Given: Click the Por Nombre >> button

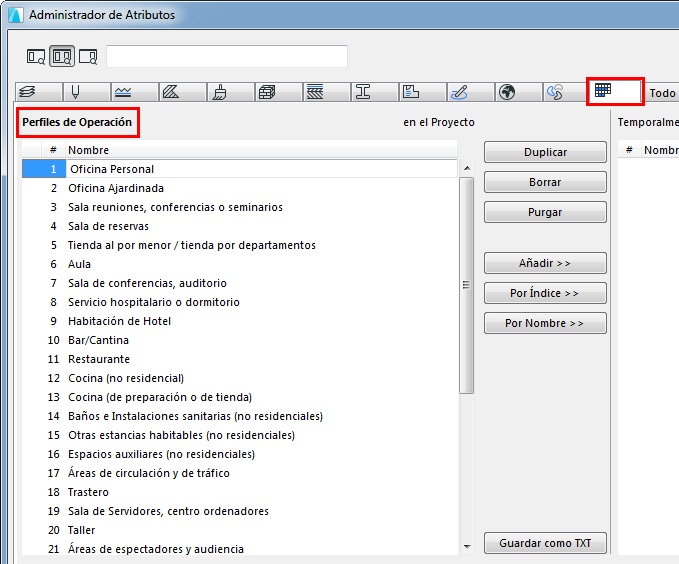Looking at the screenshot, I should point(545,323).
